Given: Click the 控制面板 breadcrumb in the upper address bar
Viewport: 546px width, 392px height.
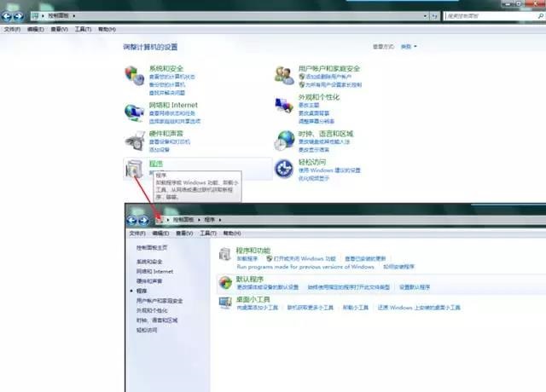Looking at the screenshot, I should click(59, 15).
